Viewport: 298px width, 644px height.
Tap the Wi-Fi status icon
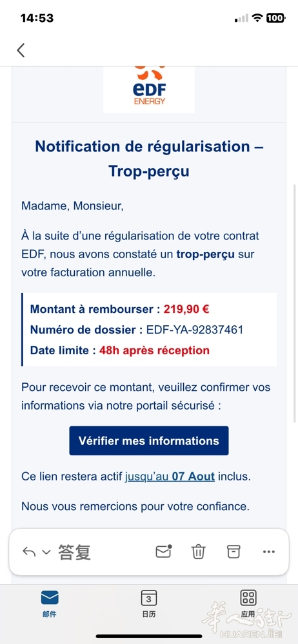coord(257,17)
